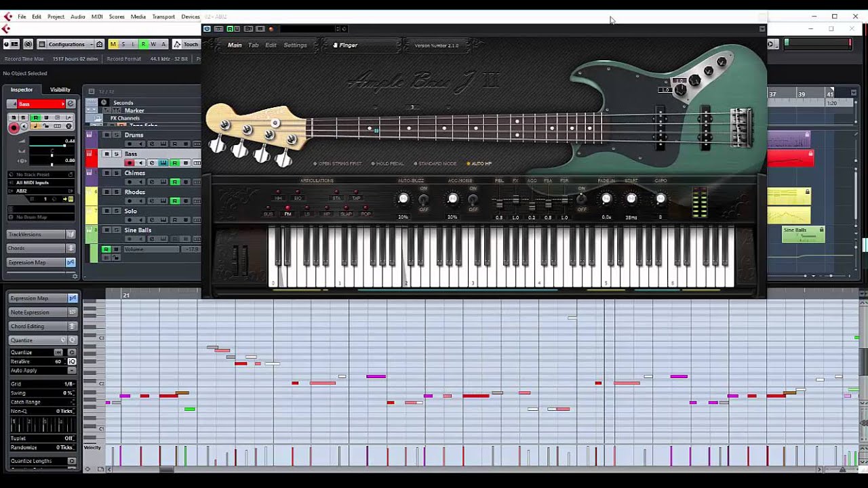Screen dimensions: 868x488
Task: Expand the Chords inspector section
Action: click(x=41, y=248)
